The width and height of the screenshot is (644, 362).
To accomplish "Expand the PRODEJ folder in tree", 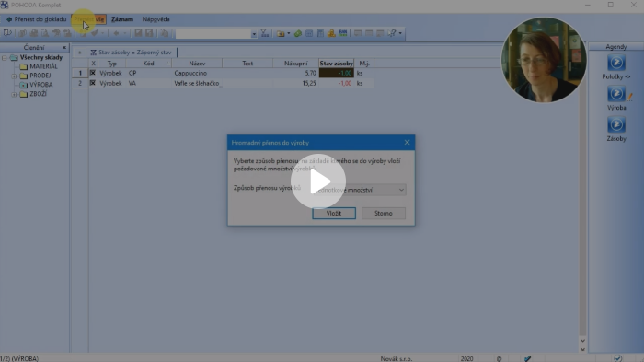I will (14, 76).
